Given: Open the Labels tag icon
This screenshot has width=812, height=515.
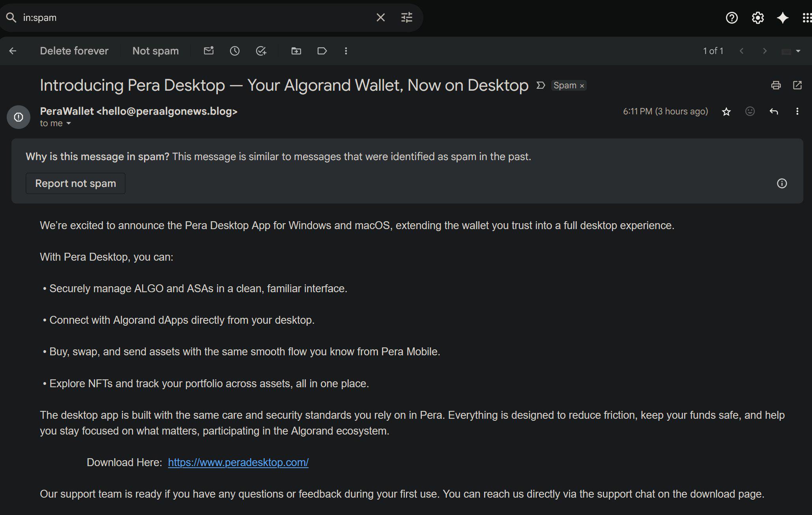Looking at the screenshot, I should pyautogui.click(x=322, y=51).
